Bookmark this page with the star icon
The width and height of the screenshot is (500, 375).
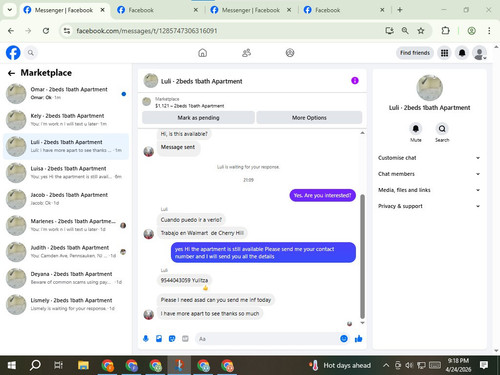click(x=421, y=31)
